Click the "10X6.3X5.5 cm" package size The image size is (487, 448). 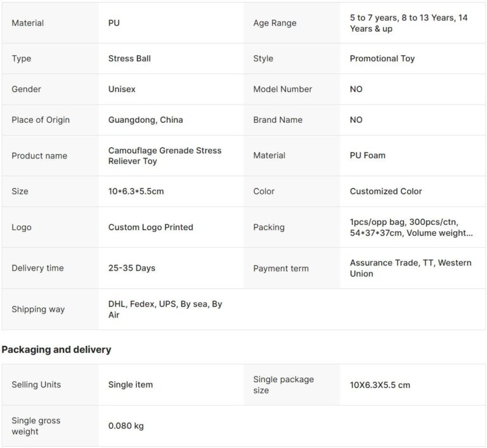click(379, 385)
